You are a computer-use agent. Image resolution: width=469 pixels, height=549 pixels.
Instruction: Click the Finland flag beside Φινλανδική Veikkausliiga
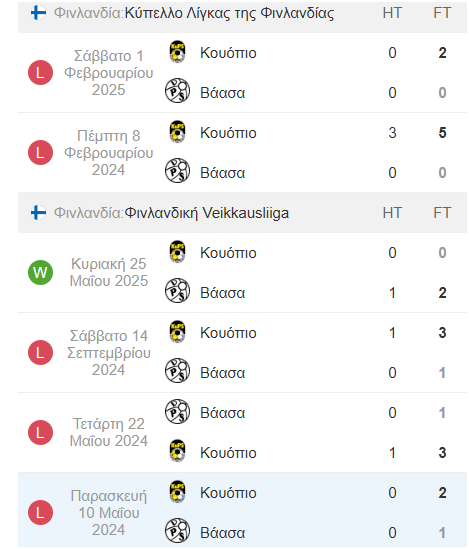[38, 213]
